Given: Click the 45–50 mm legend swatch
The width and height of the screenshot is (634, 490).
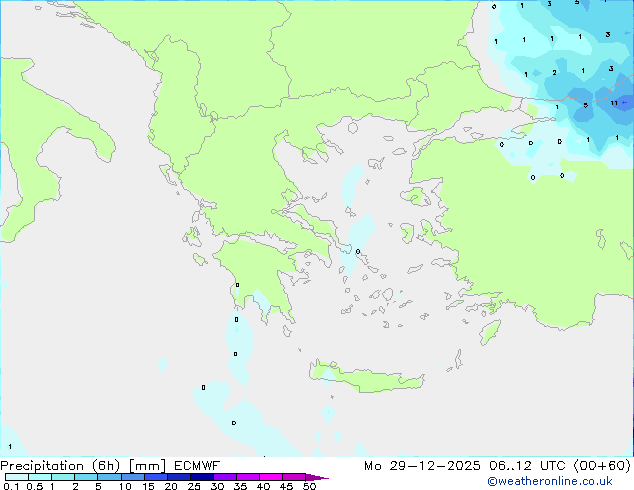Looking at the screenshot, I should click(294, 477).
